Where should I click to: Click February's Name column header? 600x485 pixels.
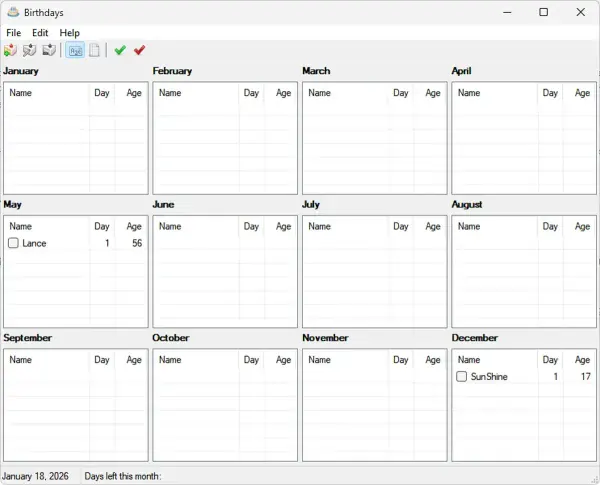pyautogui.click(x=197, y=93)
